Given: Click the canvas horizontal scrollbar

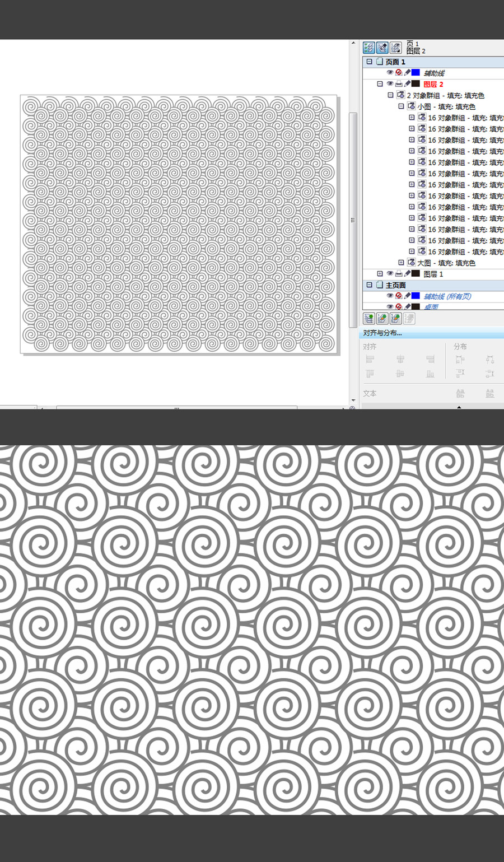Looking at the screenshot, I should (176, 408).
